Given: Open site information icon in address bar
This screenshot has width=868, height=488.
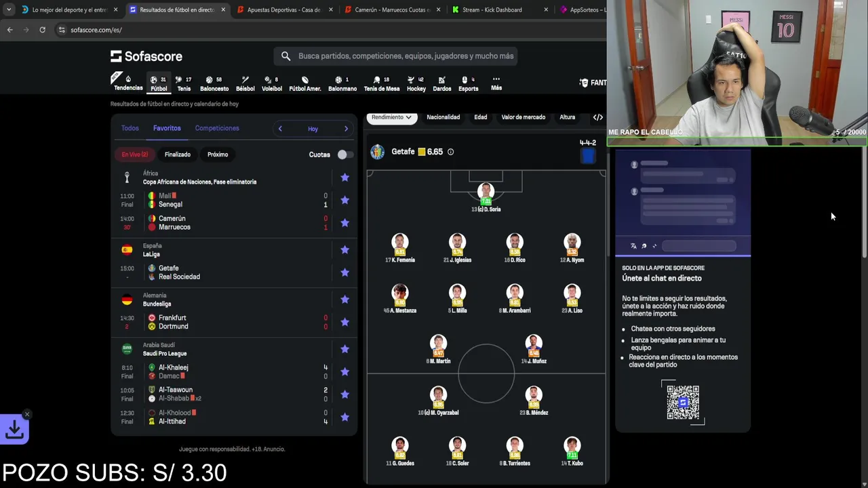Looking at the screenshot, I should click(x=62, y=30).
